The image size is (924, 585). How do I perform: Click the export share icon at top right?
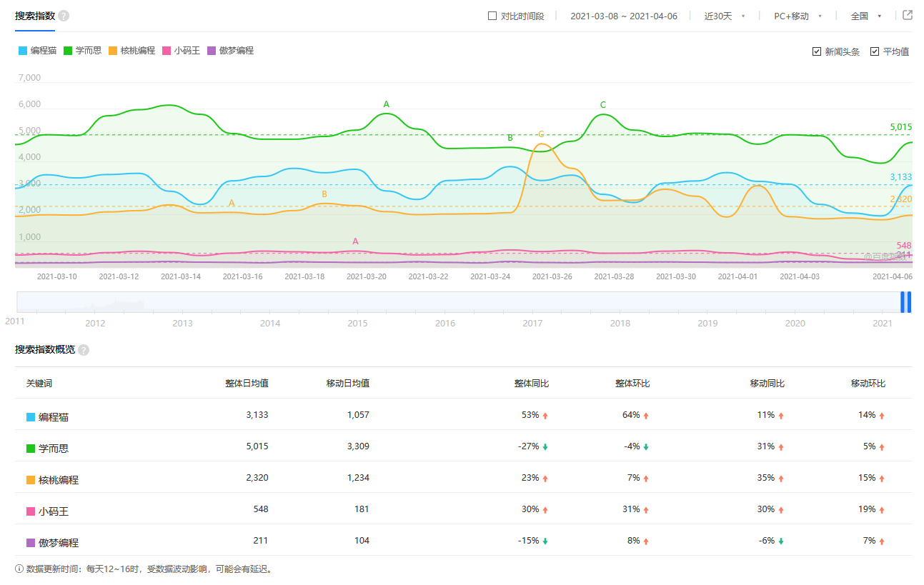tap(908, 16)
